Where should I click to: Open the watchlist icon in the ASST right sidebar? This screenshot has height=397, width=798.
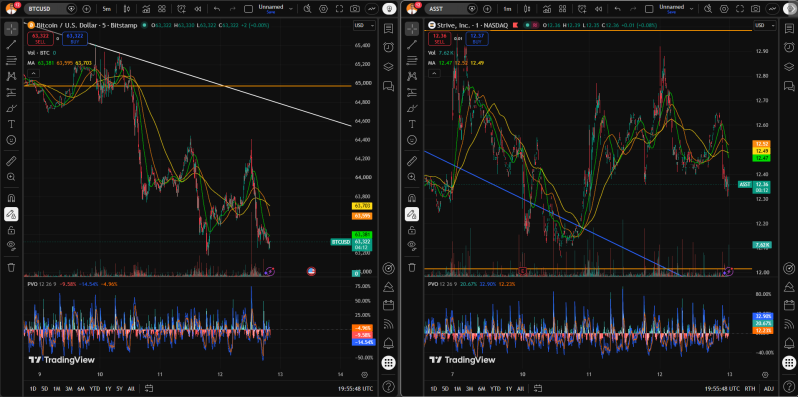click(x=789, y=27)
